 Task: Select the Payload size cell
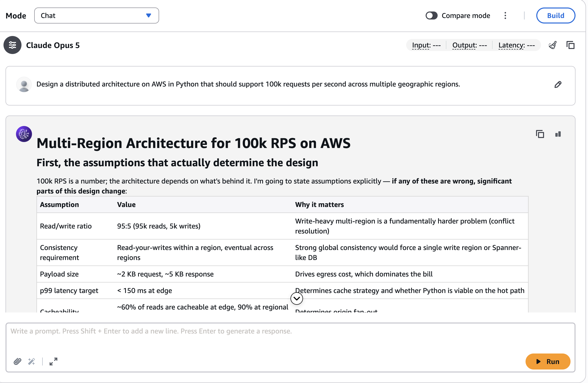(x=75, y=274)
